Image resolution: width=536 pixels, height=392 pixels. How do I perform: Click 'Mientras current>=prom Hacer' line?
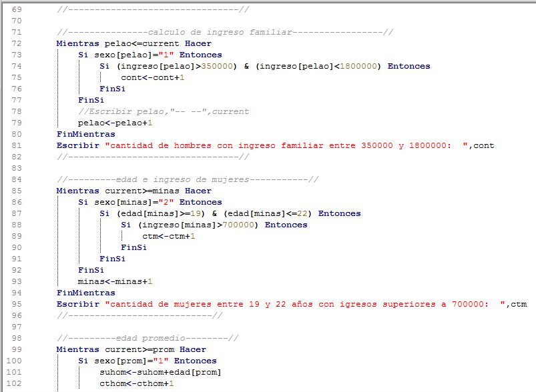click(131, 349)
